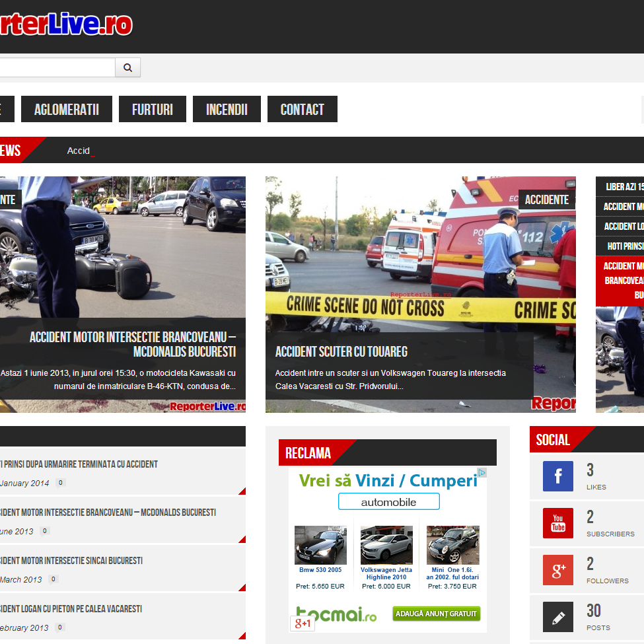Screen dimensions: 644x644
Task: Open the YouTube subscribers icon
Action: point(557,523)
